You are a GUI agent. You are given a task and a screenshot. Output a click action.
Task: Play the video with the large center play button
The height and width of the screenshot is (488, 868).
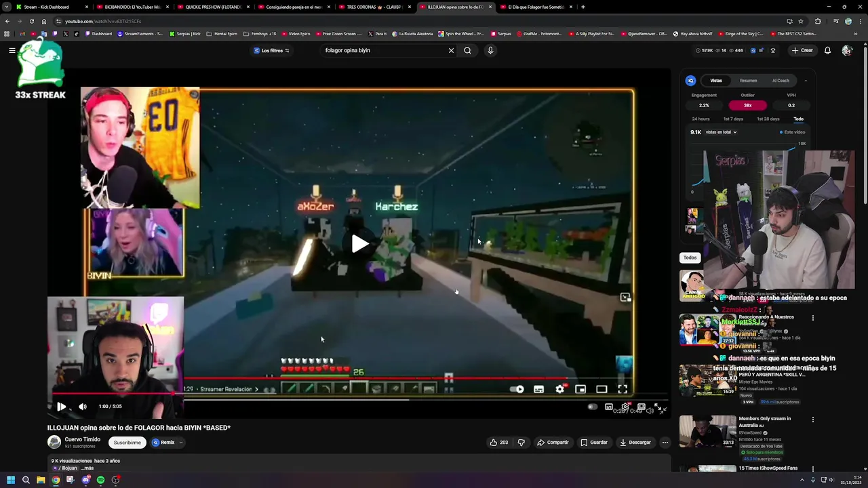[359, 244]
